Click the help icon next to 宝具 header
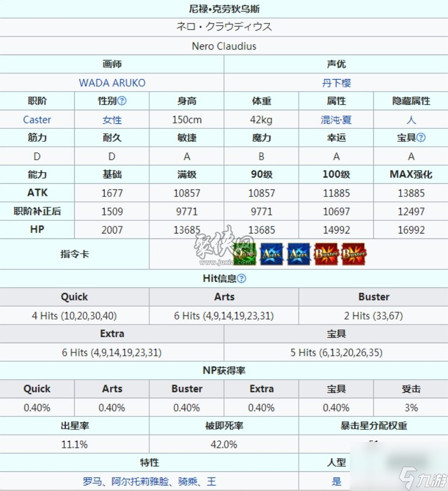The image size is (448, 491). point(421,137)
